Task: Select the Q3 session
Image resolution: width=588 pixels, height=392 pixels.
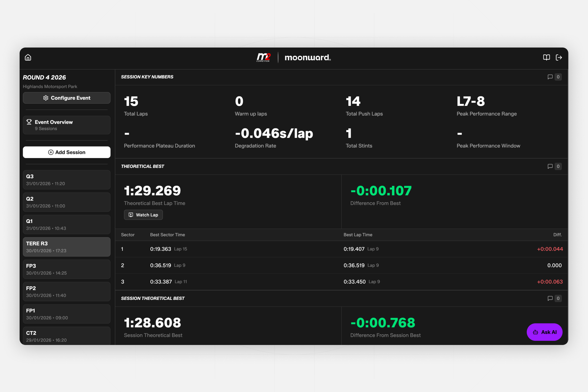Action: tap(66, 180)
